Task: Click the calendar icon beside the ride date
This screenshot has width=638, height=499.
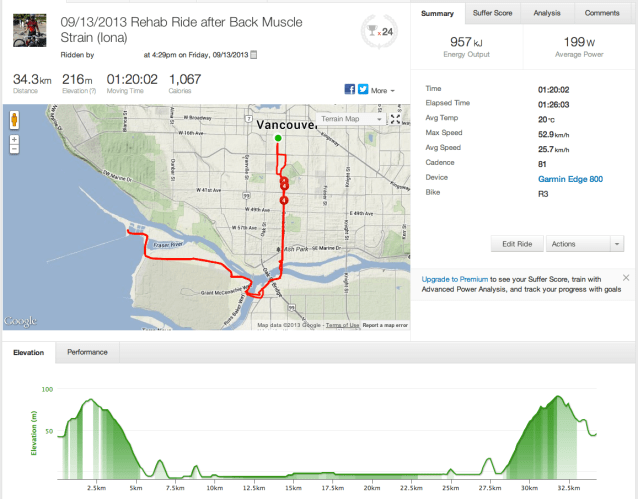Action: pyautogui.click(x=253, y=54)
